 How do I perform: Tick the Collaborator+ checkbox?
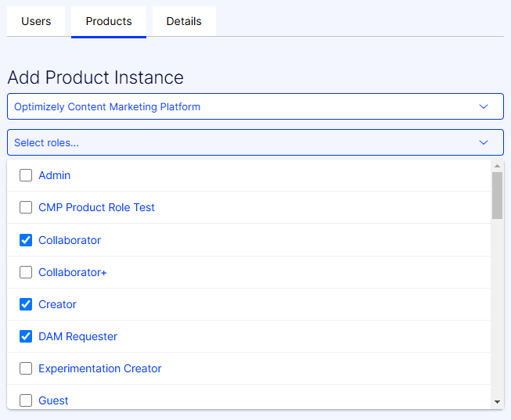click(26, 272)
